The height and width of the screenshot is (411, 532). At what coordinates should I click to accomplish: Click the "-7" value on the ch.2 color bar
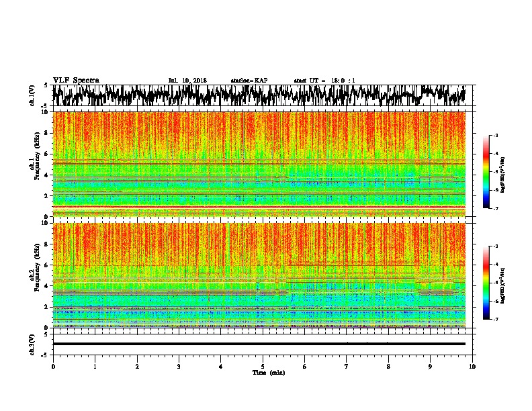point(495,319)
